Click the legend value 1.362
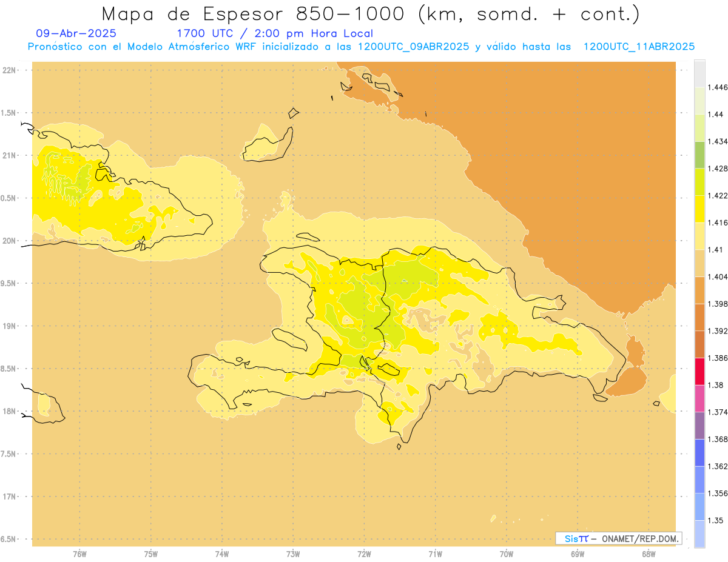The height and width of the screenshot is (562, 728). point(717,466)
